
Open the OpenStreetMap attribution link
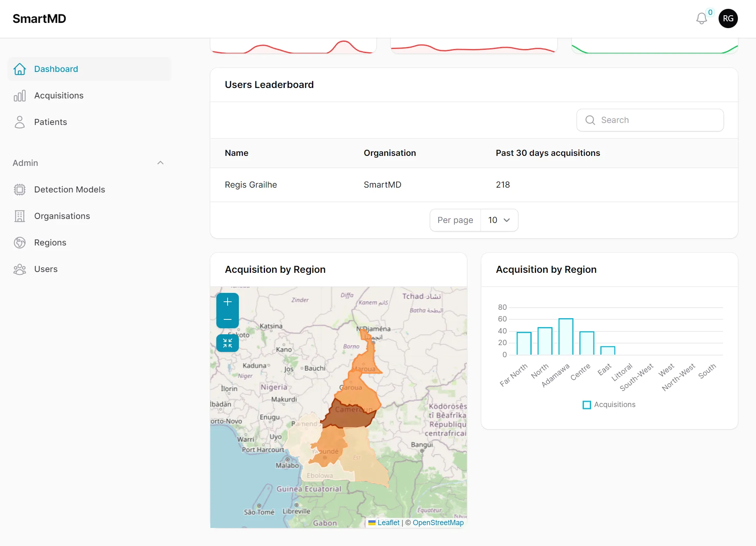click(438, 523)
